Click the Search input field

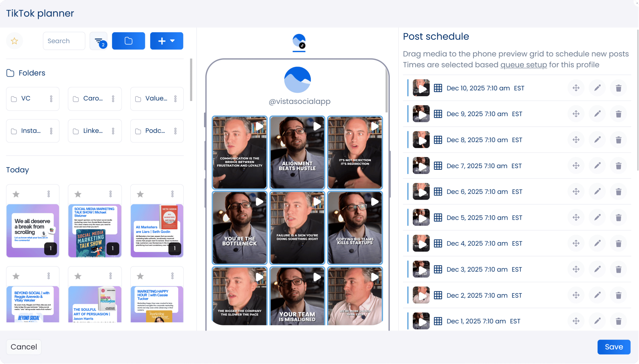coord(64,41)
